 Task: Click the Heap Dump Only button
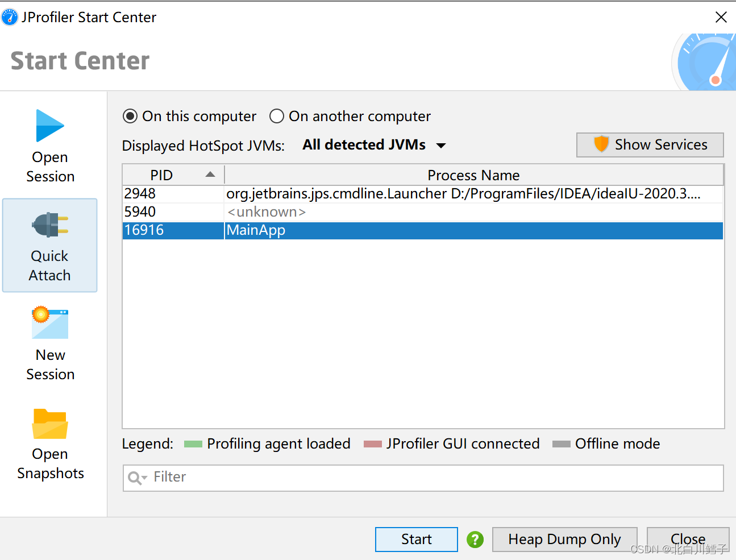565,540
